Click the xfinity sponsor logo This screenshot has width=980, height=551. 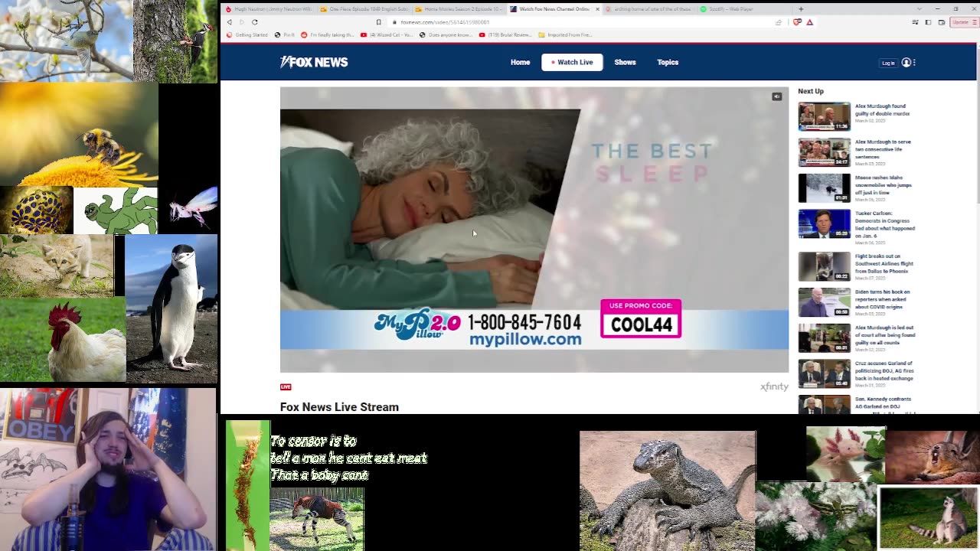774,387
